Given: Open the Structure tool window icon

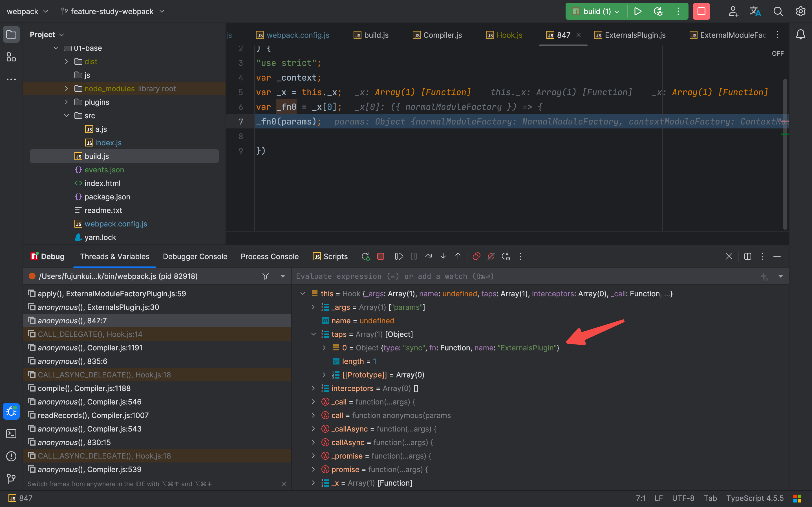Looking at the screenshot, I should pyautogui.click(x=11, y=57).
